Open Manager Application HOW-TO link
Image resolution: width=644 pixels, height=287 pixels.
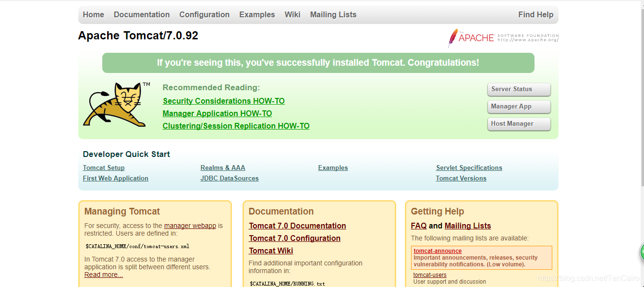(x=217, y=113)
